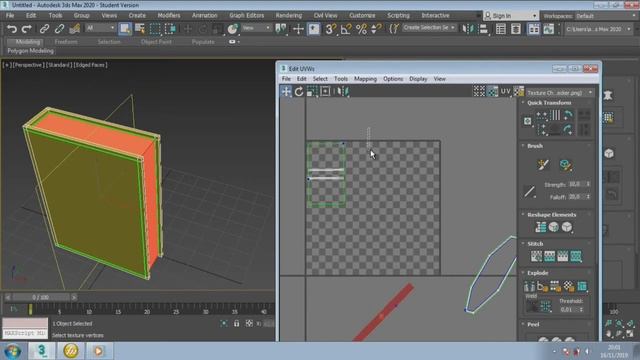Image resolution: width=640 pixels, height=360 pixels.
Task: Enable Angle Snap toggle
Action: pyautogui.click(x=346, y=29)
